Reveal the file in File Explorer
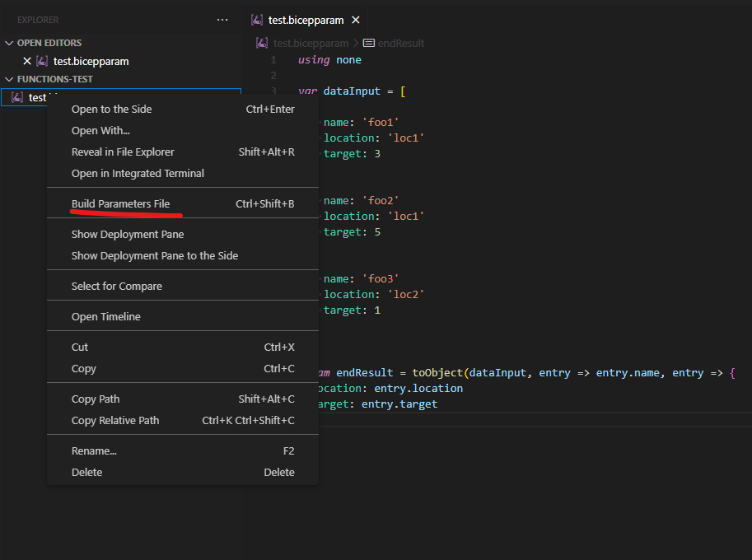The width and height of the screenshot is (752, 560). [x=123, y=152]
